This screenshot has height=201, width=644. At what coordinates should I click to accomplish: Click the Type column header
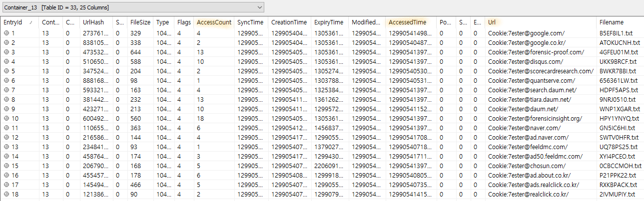163,22
